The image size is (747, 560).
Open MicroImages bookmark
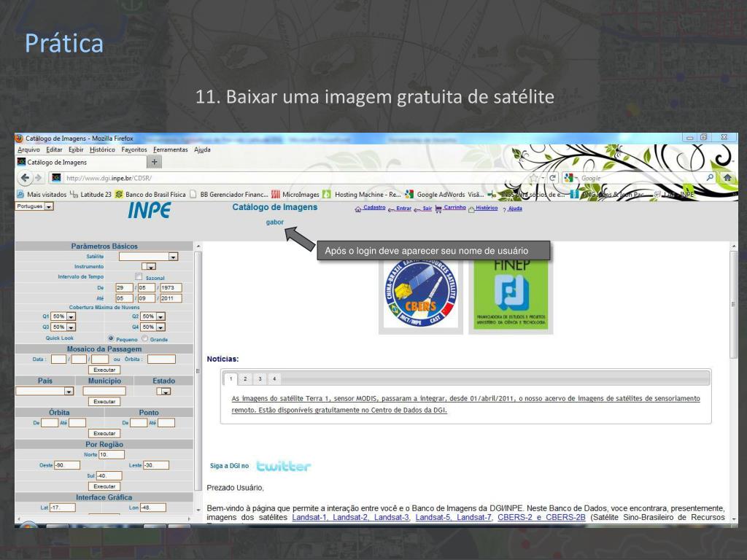point(295,194)
